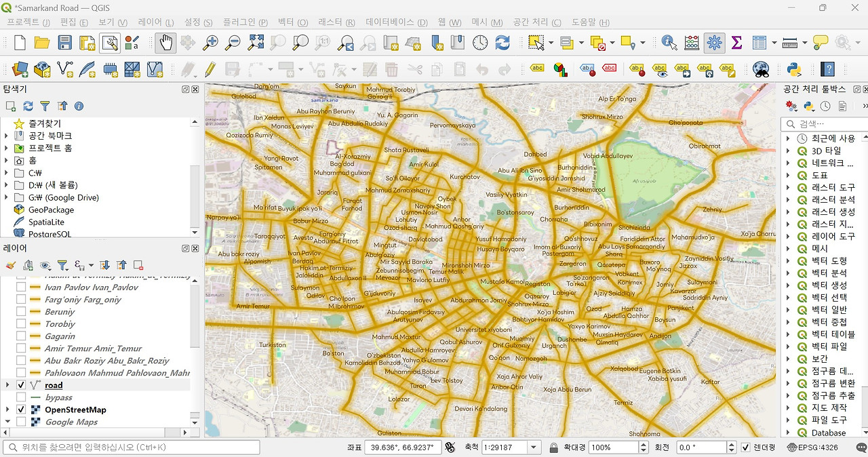
Task: Click the Refresh map icon
Action: click(502, 43)
